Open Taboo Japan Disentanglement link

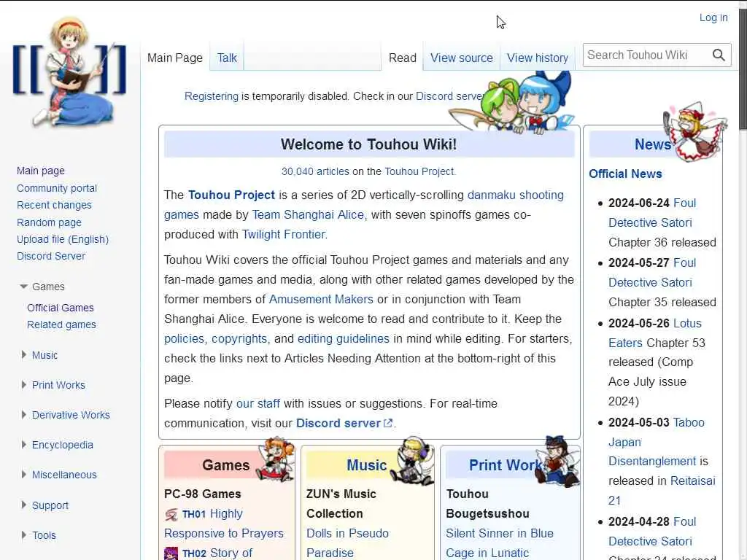point(657,441)
